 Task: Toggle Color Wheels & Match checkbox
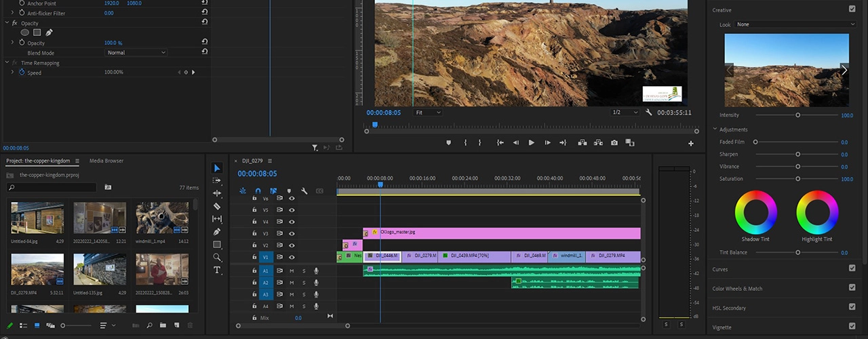pyautogui.click(x=852, y=287)
